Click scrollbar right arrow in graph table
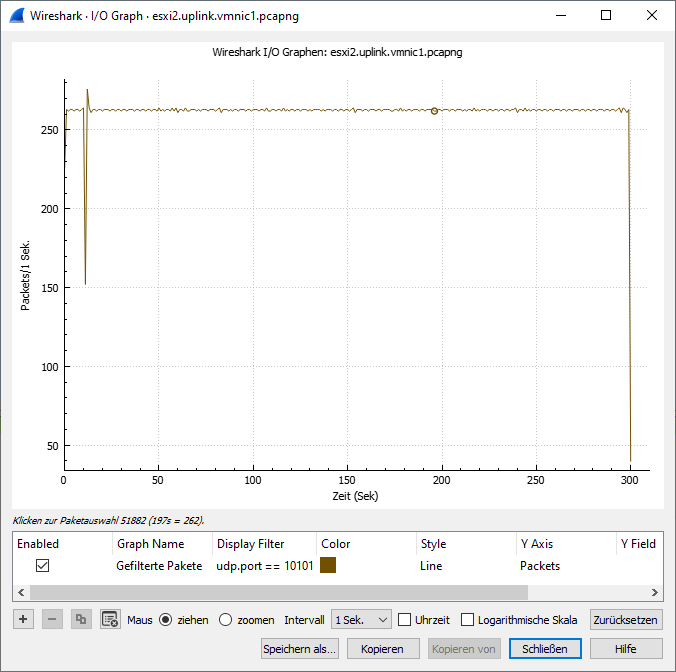Image resolution: width=676 pixels, height=672 pixels. (x=654, y=592)
